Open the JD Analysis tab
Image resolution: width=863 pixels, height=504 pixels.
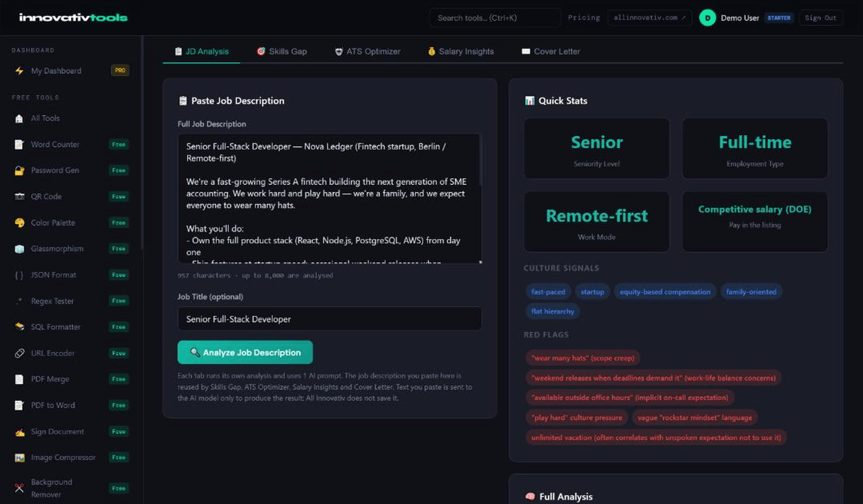pos(201,51)
